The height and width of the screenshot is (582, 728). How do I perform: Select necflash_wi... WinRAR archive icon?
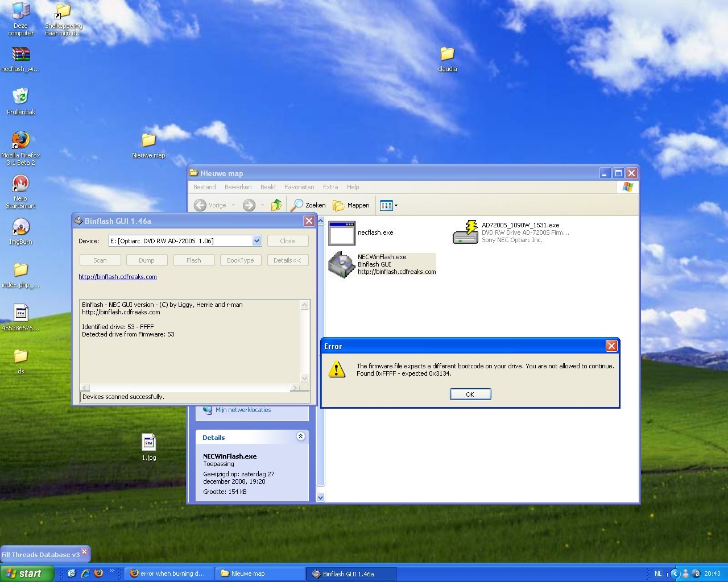pos(20,59)
